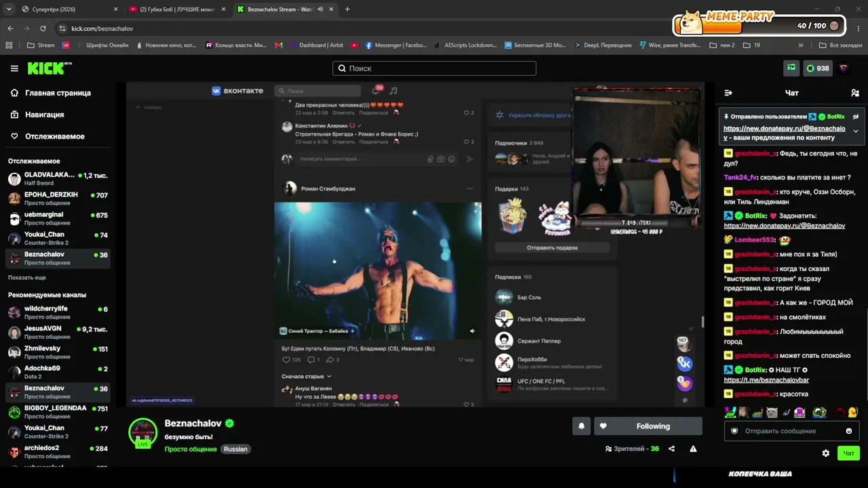Screen dimensions: 868x488
Task: Open the new 2 bookmarks folder
Action: (x=722, y=45)
